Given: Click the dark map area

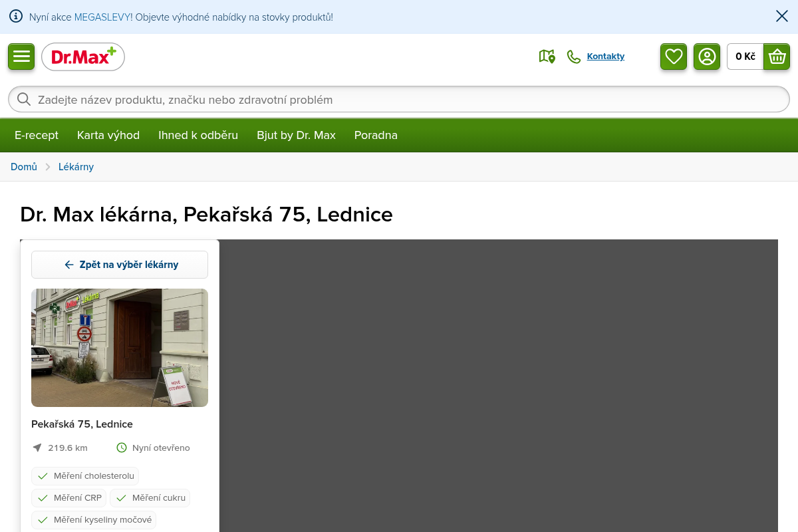Looking at the screenshot, I should click(499, 386).
